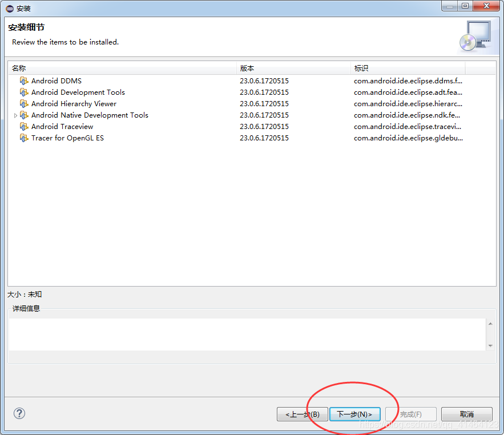Click the com.android.ide.eclipse.gldebu... identifier
The width and height of the screenshot is (504, 435).
408,138
